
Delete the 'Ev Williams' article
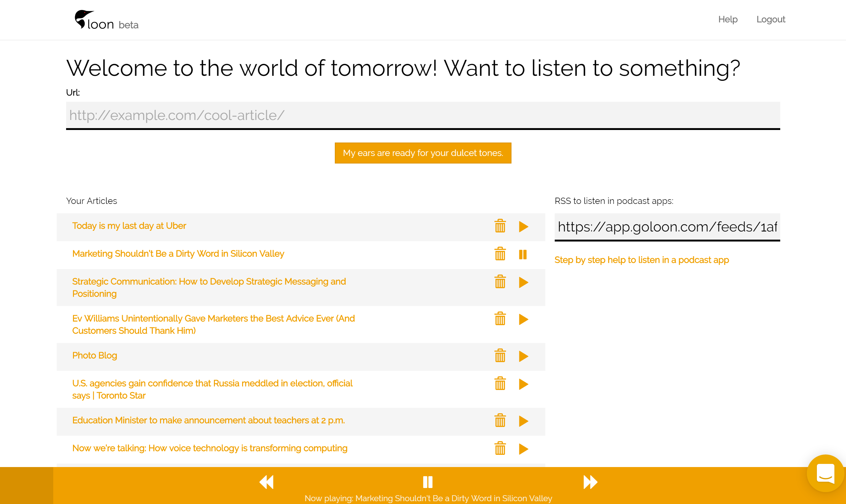click(500, 319)
